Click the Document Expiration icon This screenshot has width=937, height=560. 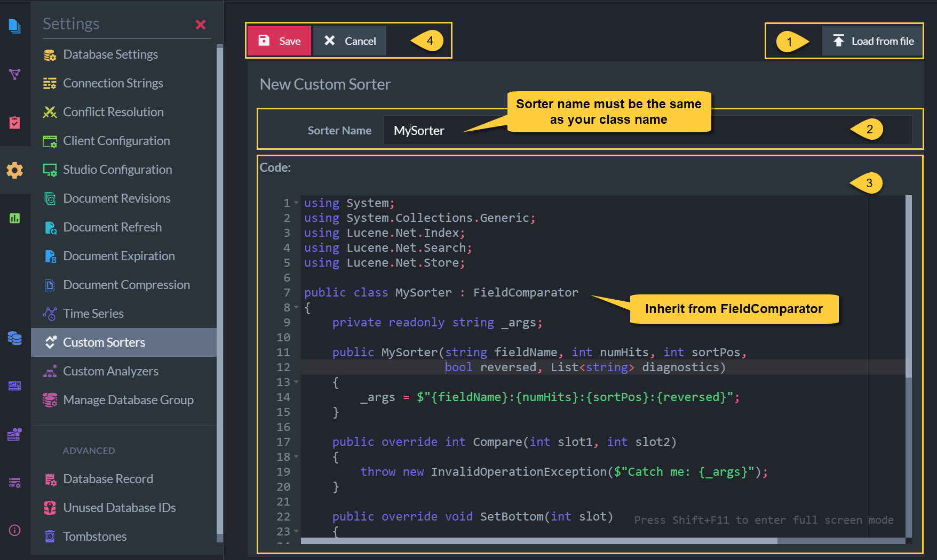[x=50, y=256]
